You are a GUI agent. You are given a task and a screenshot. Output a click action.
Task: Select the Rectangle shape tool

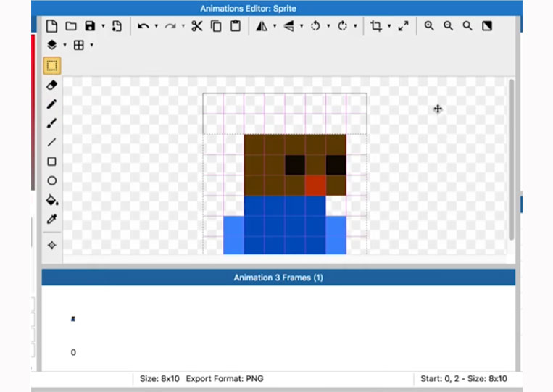coord(52,162)
